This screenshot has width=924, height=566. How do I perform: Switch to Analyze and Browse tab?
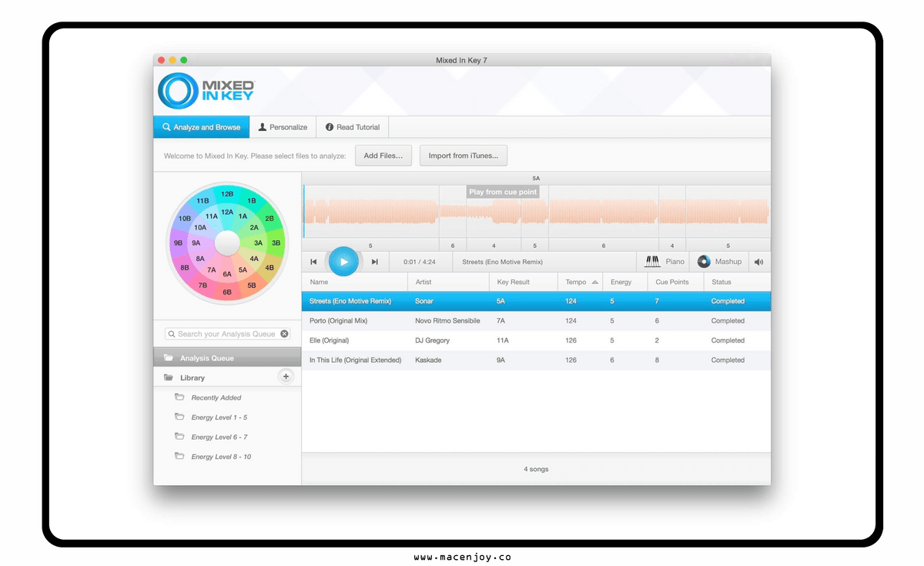[201, 127]
